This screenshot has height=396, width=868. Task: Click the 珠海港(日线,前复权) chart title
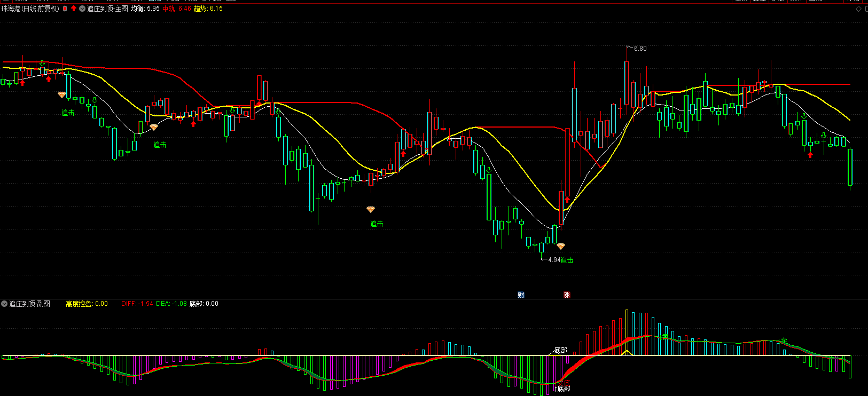tap(30, 9)
